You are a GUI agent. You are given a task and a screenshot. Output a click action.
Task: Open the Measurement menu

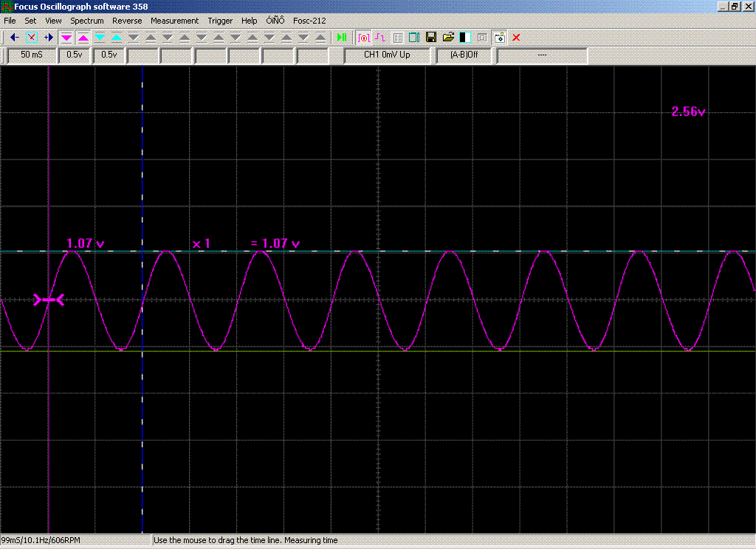174,21
